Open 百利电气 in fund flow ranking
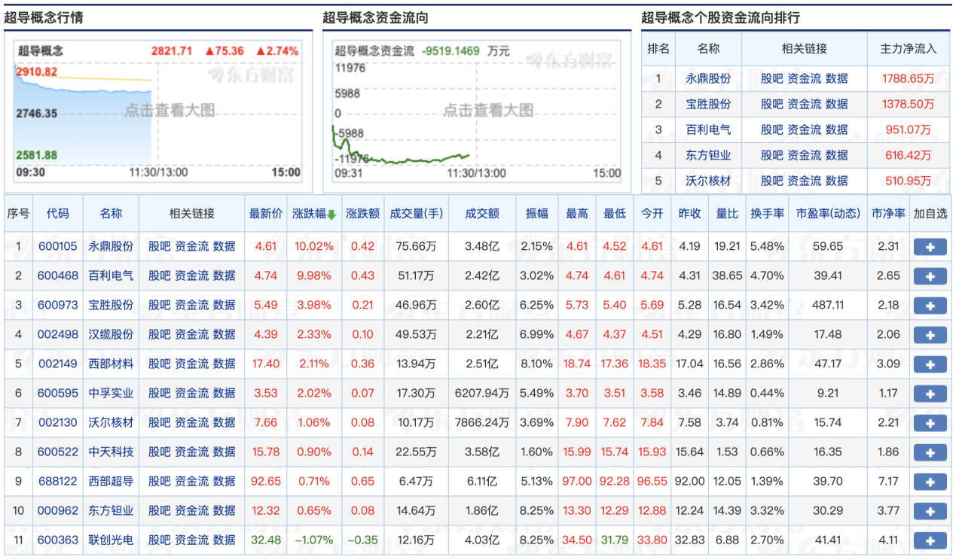The width and height of the screenshot is (956, 560). 708,129
